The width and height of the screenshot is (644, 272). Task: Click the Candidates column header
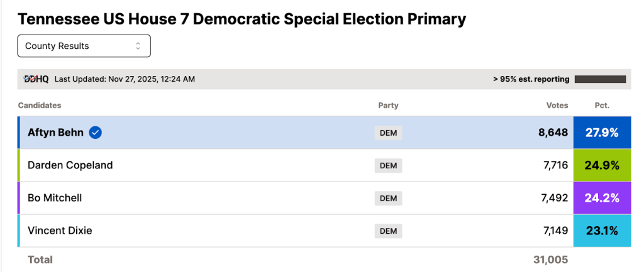click(x=40, y=106)
